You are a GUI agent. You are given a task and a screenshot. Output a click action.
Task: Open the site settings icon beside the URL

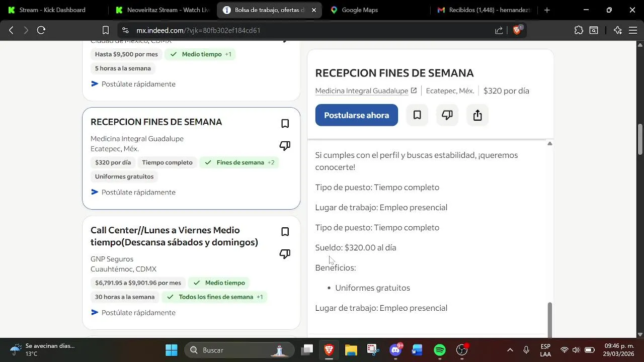point(126,30)
